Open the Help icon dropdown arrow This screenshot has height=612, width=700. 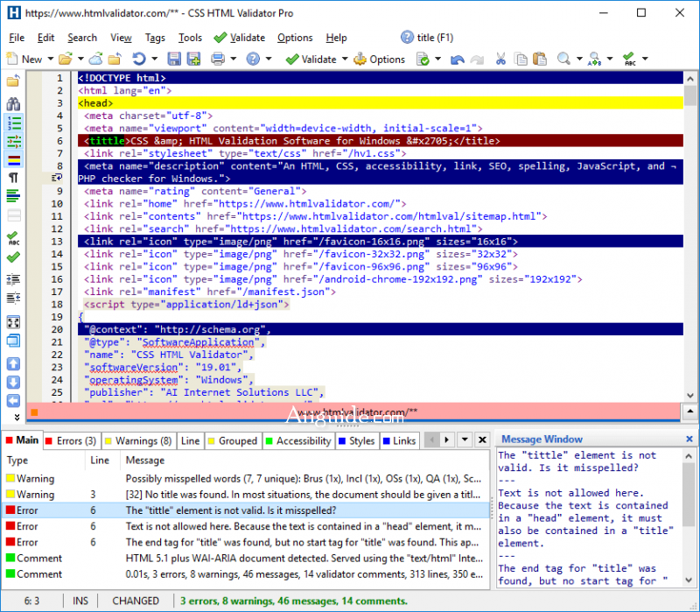[269, 59]
